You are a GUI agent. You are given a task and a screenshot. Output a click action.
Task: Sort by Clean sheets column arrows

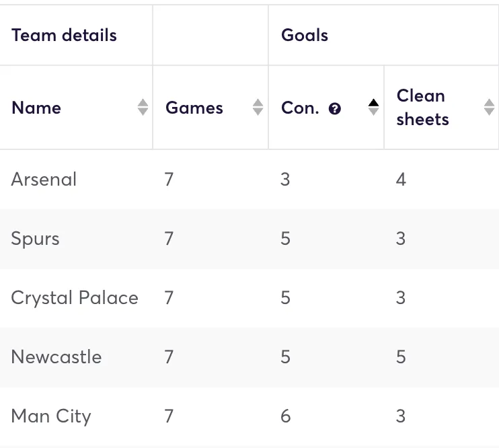click(x=489, y=107)
